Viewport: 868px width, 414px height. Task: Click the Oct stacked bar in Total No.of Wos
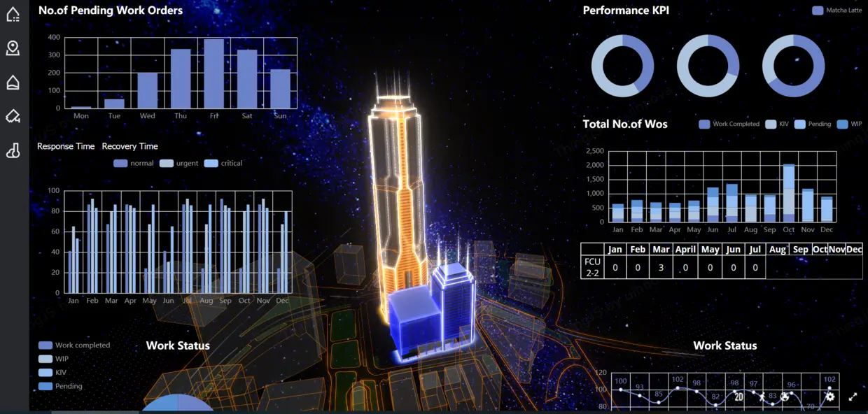pyautogui.click(x=789, y=193)
